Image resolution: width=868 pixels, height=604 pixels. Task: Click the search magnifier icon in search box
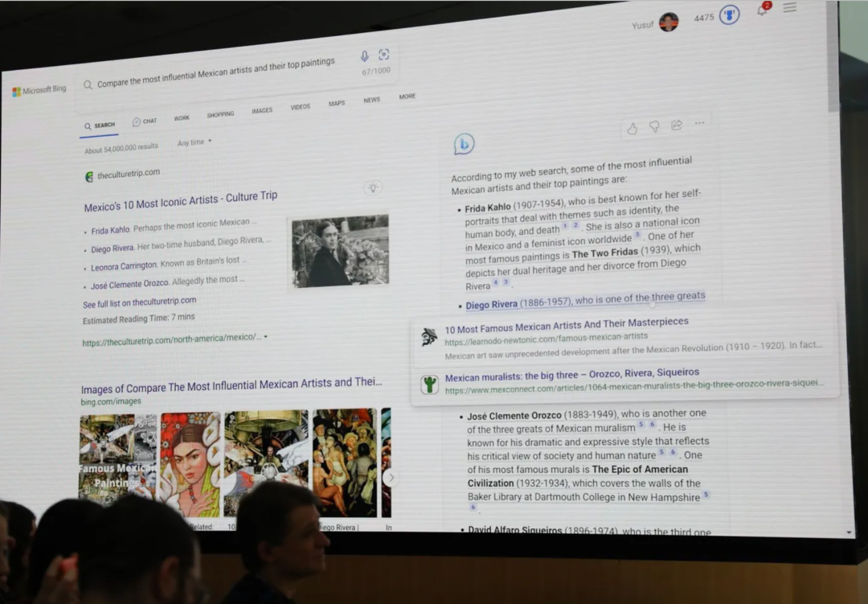click(x=88, y=84)
